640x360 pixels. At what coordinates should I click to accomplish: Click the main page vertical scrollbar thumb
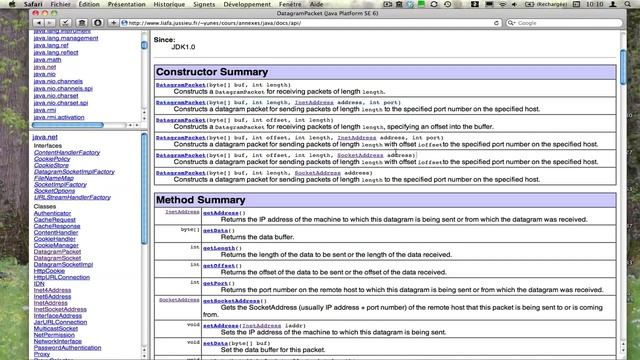point(623,67)
